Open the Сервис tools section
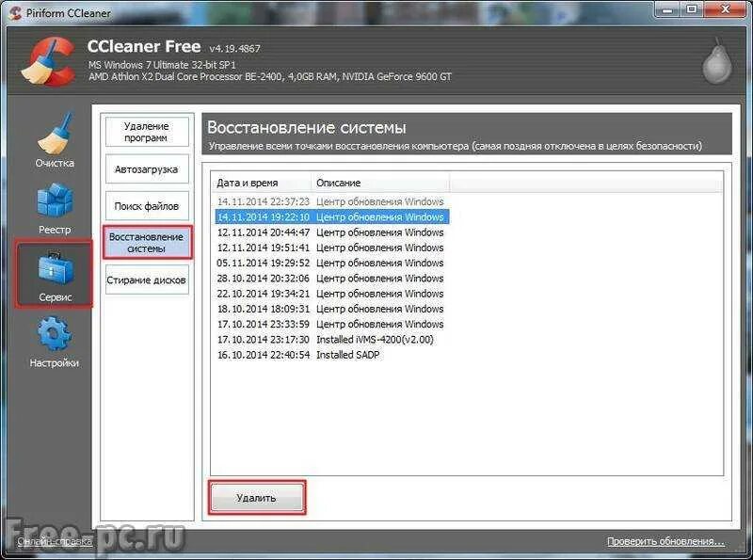 click(x=55, y=275)
